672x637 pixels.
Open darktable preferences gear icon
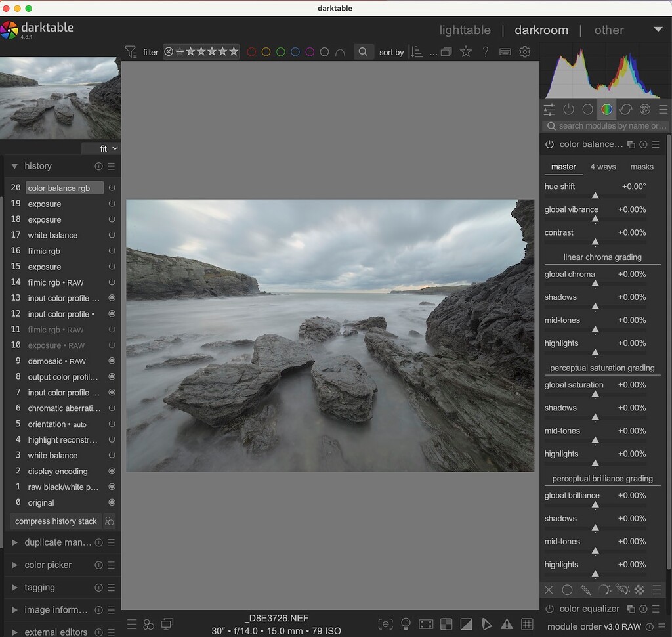[x=525, y=51]
